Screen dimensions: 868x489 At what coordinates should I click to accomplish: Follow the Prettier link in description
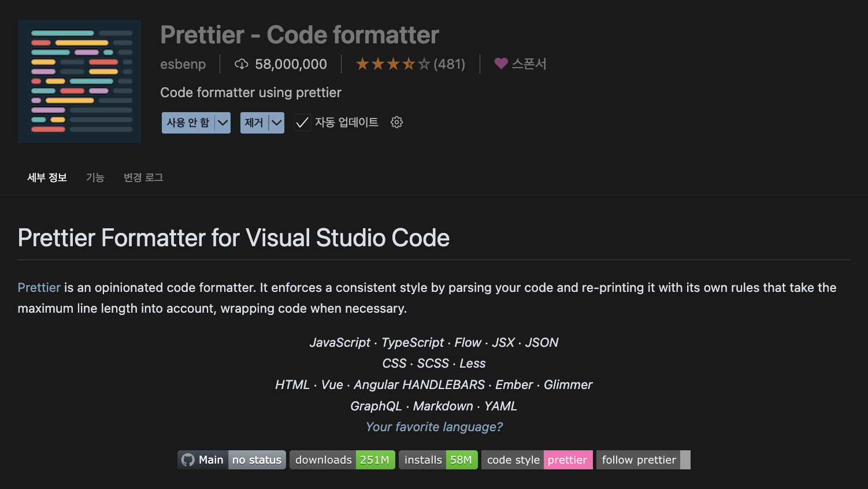point(39,287)
